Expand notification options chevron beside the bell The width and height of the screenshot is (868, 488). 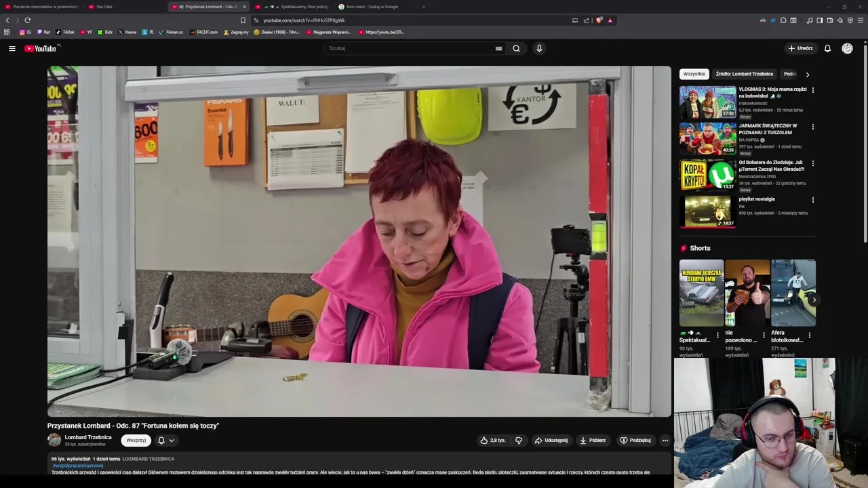172,441
